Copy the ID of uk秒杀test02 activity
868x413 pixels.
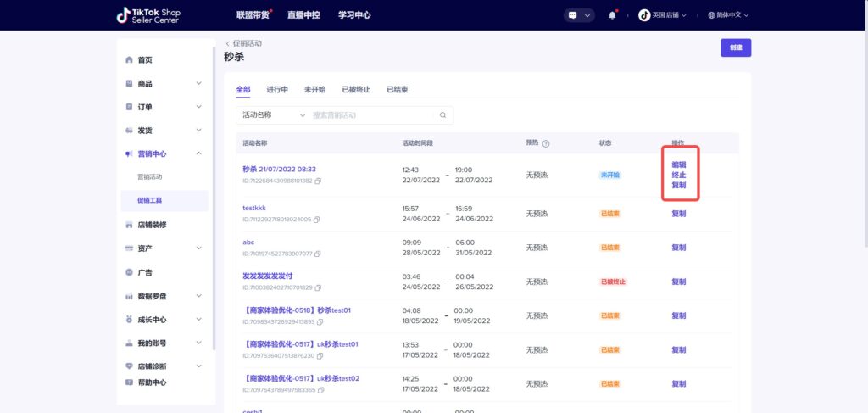(321, 390)
